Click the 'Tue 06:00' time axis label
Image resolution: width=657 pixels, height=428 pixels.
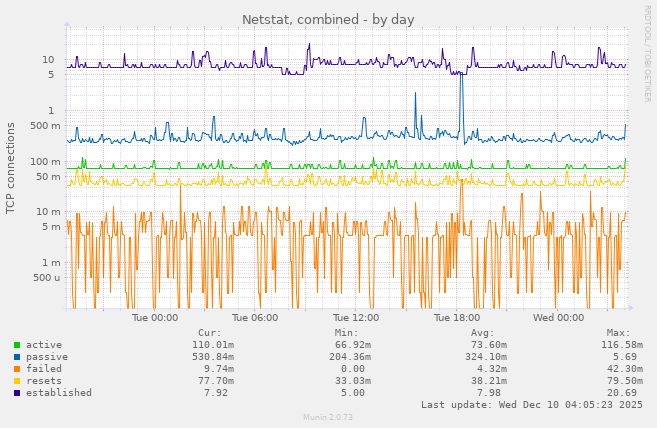[x=255, y=318]
